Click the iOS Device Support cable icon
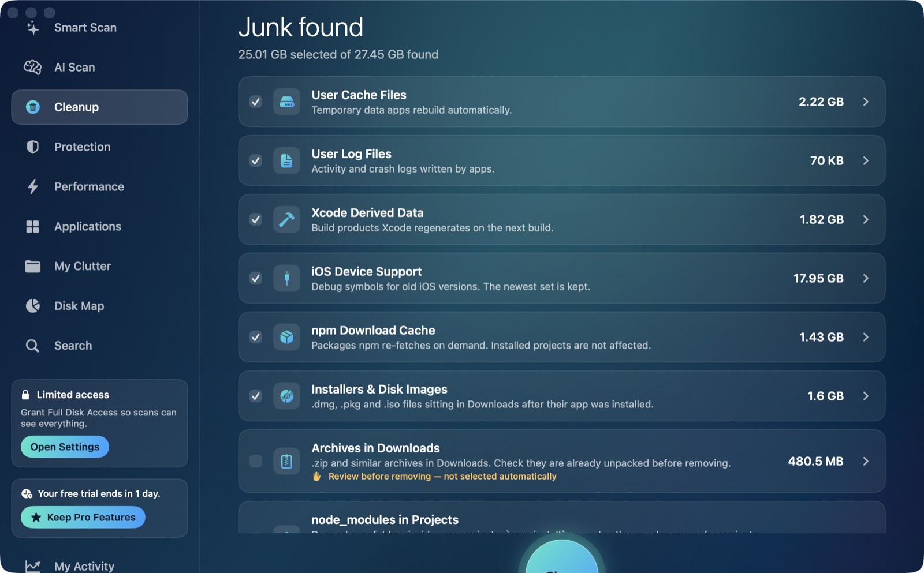This screenshot has width=924, height=573. coord(286,279)
